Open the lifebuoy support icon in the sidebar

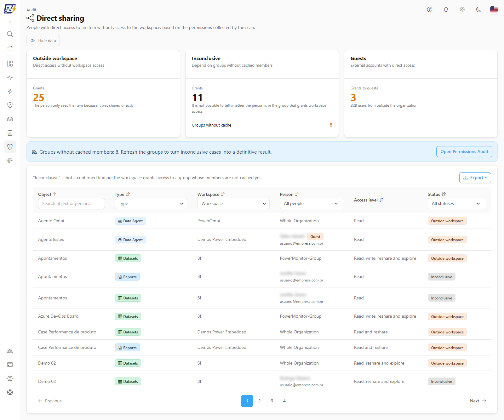(x=10, y=392)
